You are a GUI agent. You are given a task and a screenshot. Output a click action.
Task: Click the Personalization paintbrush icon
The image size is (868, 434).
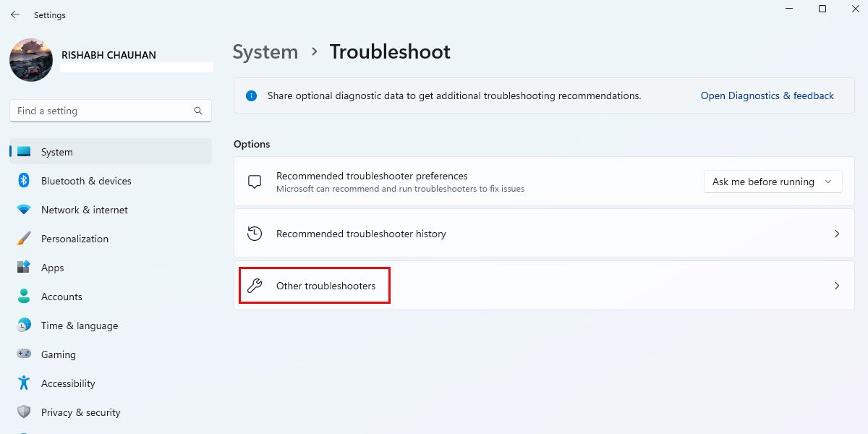[x=24, y=239]
